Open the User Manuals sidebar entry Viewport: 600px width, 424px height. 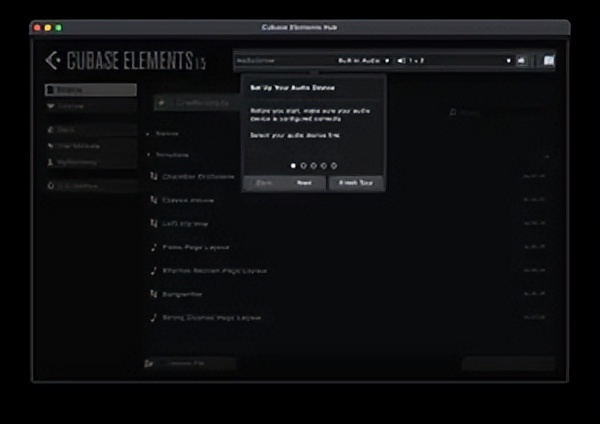tap(91, 146)
